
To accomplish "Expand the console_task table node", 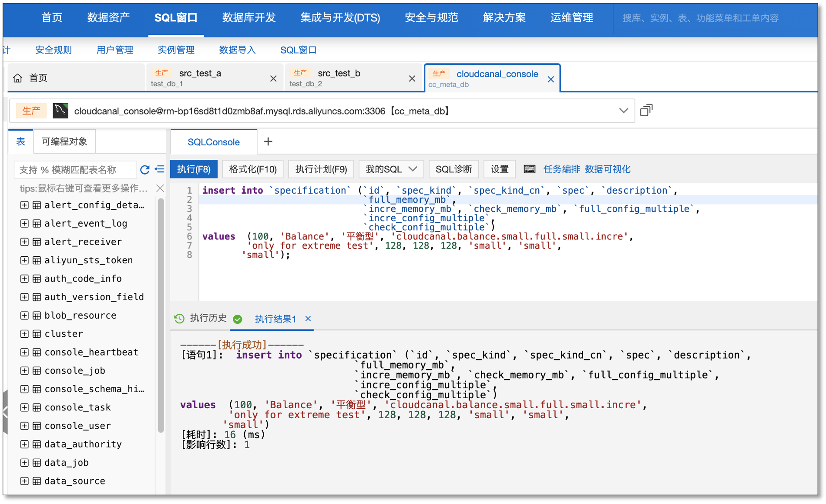I will point(24,407).
